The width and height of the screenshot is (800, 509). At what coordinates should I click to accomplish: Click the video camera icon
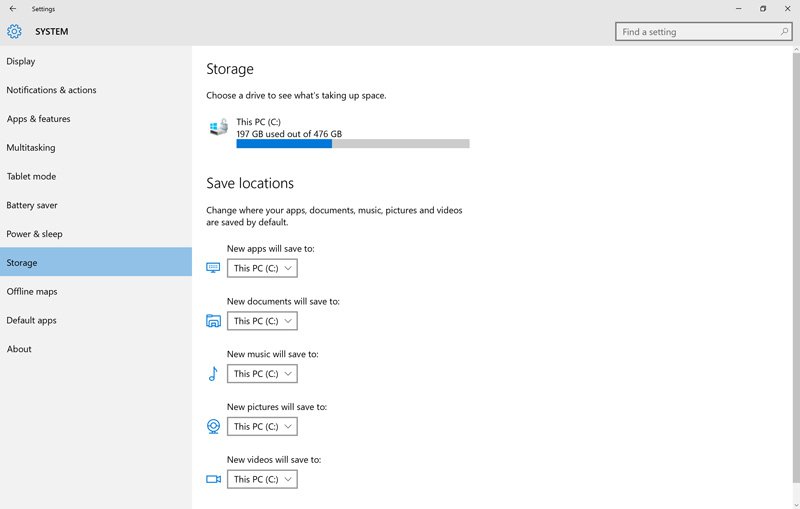coord(213,479)
